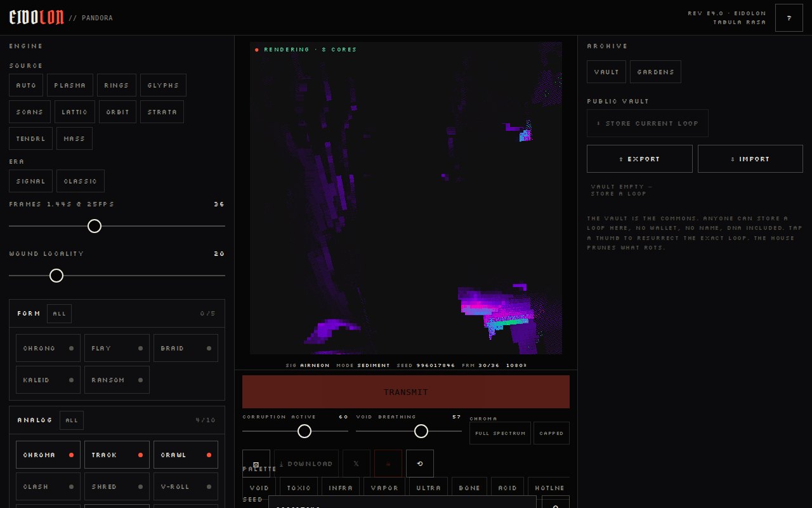Select CAPPED chroma
The image size is (812, 508).
coord(551,433)
